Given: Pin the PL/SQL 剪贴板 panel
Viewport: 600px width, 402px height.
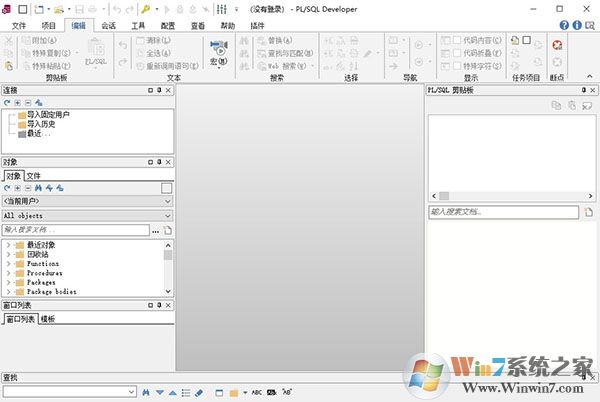Looking at the screenshot, I should [583, 90].
